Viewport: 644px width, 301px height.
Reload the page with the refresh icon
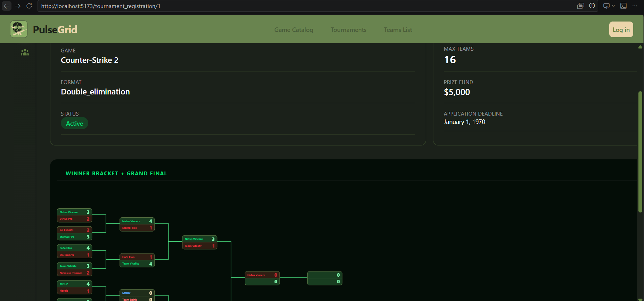pos(29,6)
